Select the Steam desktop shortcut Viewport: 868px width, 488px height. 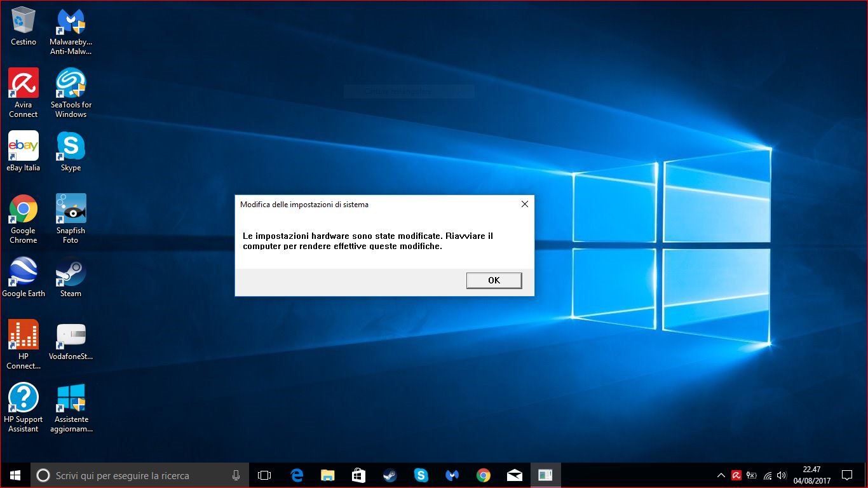(71, 277)
